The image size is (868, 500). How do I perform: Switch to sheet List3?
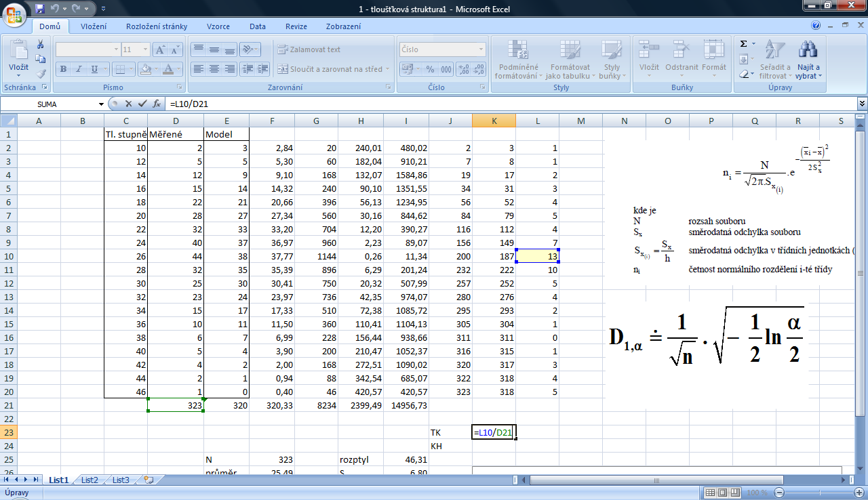121,480
